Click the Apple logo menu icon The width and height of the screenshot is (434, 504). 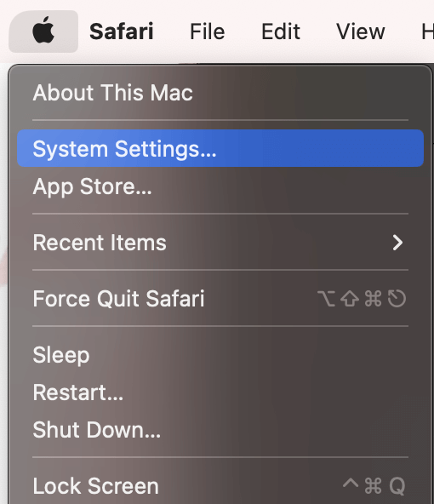(x=43, y=31)
